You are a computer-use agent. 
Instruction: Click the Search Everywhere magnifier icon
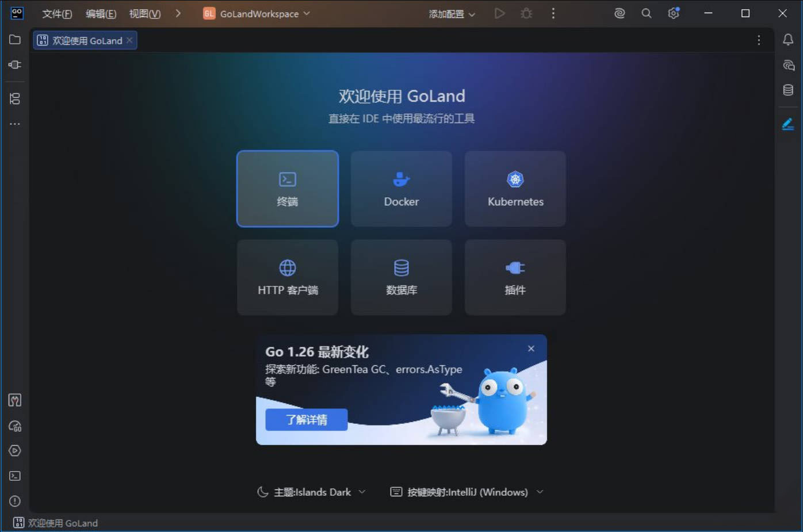point(647,13)
